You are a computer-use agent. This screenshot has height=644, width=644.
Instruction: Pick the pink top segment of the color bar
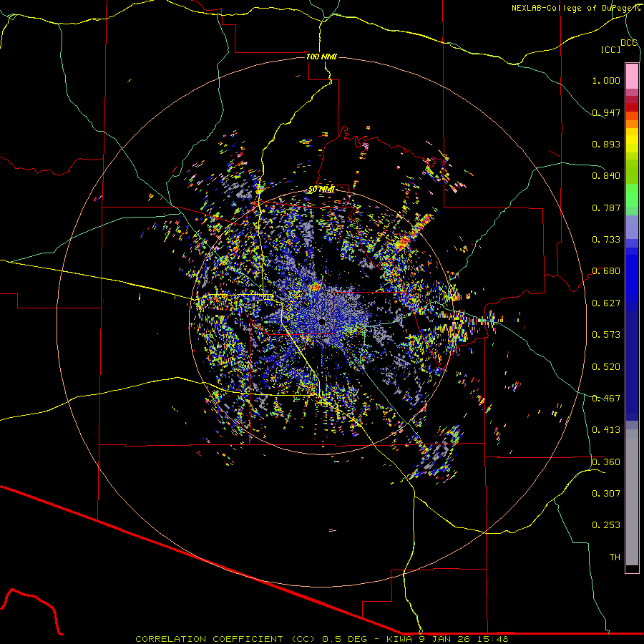(632, 77)
